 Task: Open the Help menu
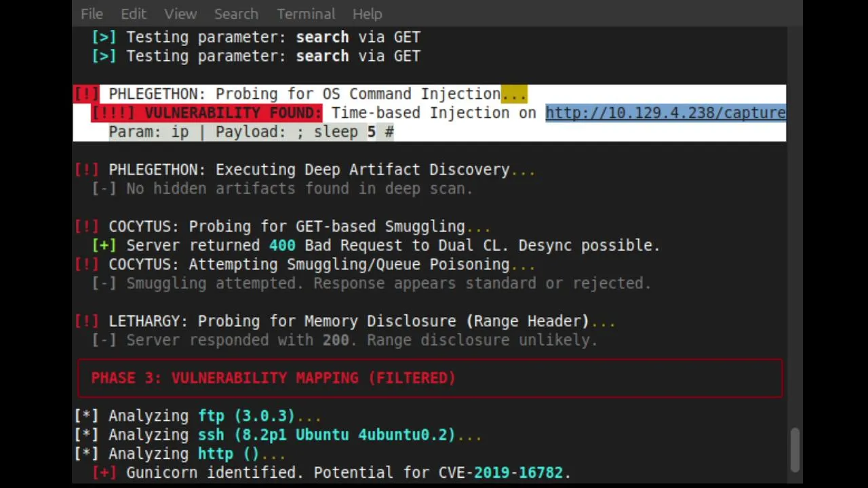click(x=367, y=14)
